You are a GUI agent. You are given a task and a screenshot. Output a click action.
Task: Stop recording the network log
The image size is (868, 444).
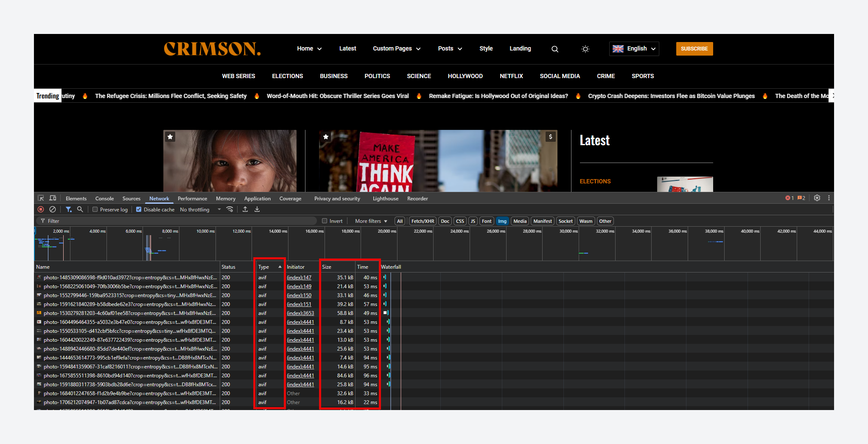41,209
